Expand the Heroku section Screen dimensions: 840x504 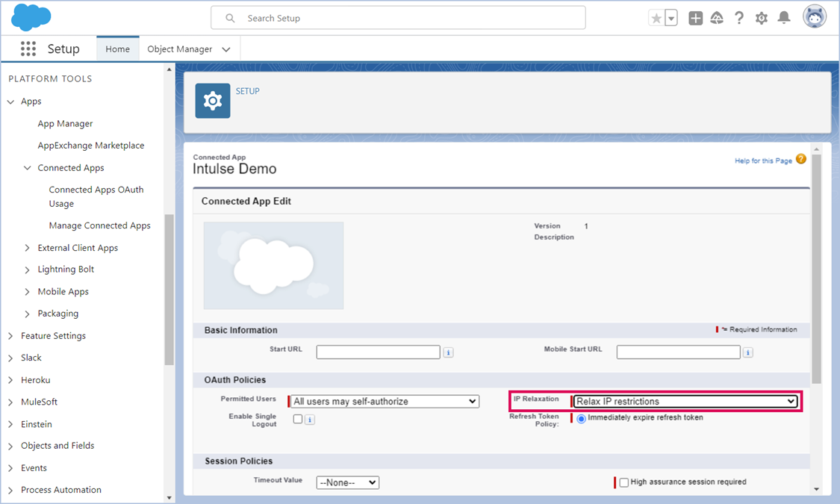pyautogui.click(x=10, y=380)
